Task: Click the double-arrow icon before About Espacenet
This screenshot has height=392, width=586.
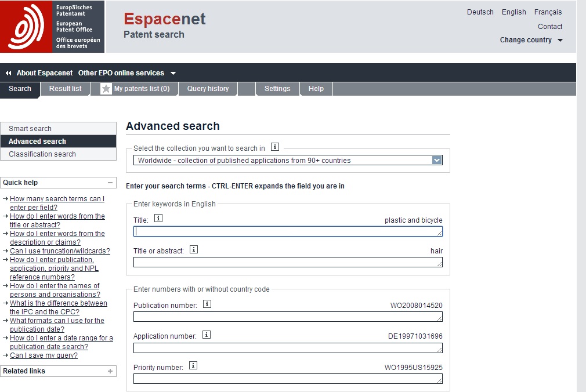Action: (8, 73)
